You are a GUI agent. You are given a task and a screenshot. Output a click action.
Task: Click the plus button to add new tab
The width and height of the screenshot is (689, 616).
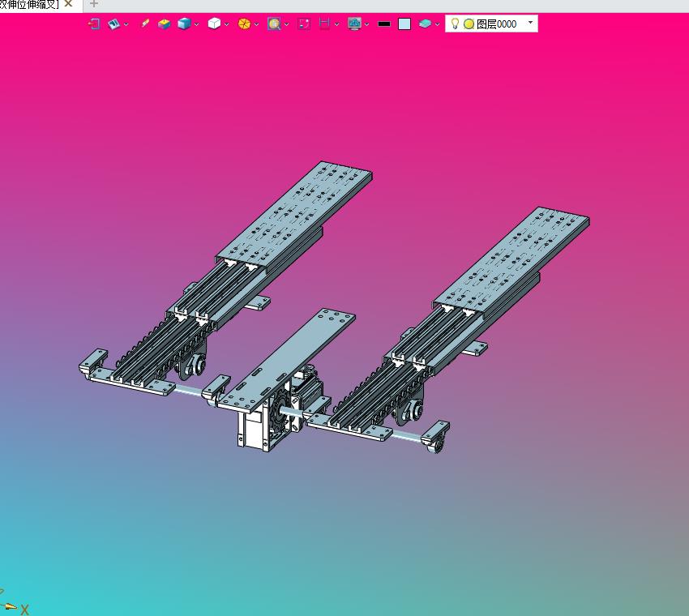click(93, 4)
